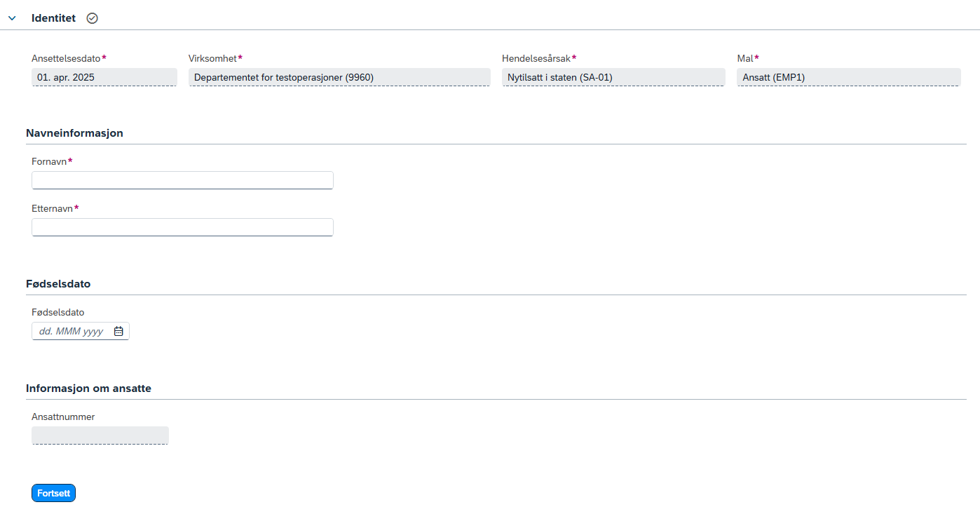Viewport: 980px width, 514px height.
Task: Click the Hendelsesårsak label
Action: [536, 58]
